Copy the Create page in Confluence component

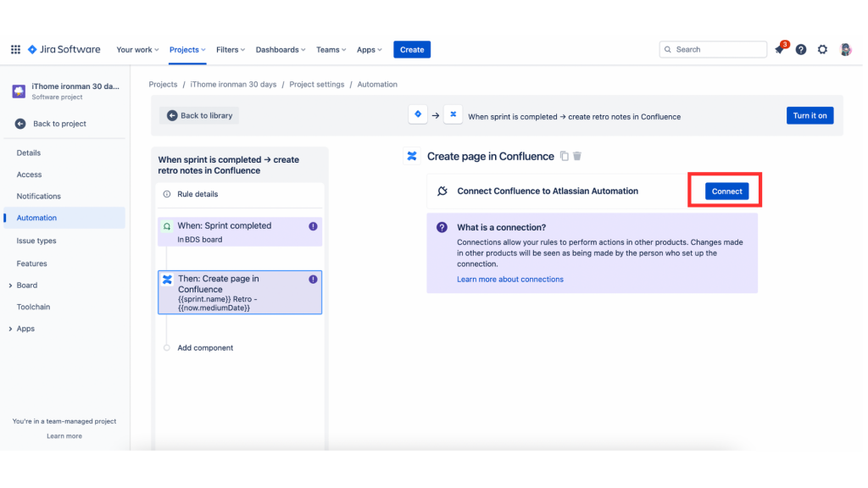click(x=564, y=157)
